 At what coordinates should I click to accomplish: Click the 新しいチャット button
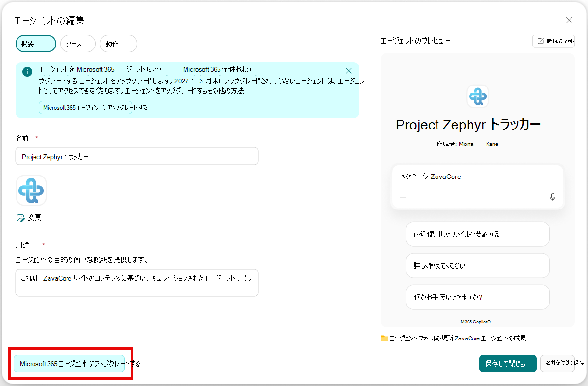[x=554, y=41]
